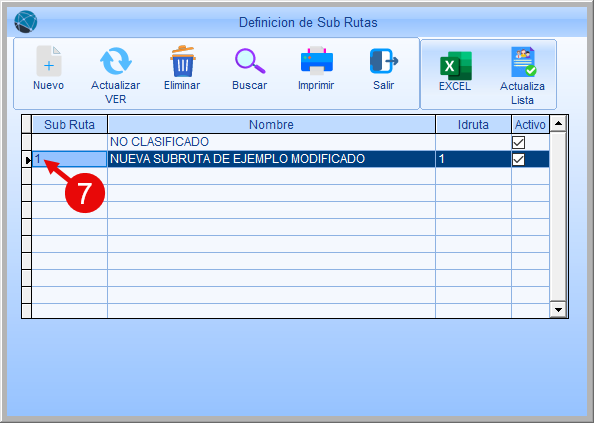Uncheck Activo for NUEVA SUBRUTA DE EJEMPLO MODIFICADO
Screen dimensions: 594x423
pyautogui.click(x=518, y=159)
